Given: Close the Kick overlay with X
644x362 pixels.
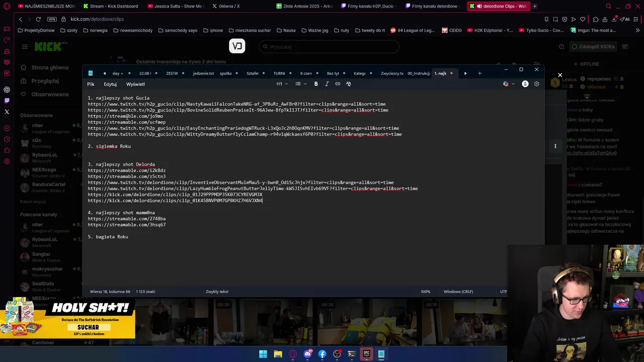Looking at the screenshot, I should 560,75.
